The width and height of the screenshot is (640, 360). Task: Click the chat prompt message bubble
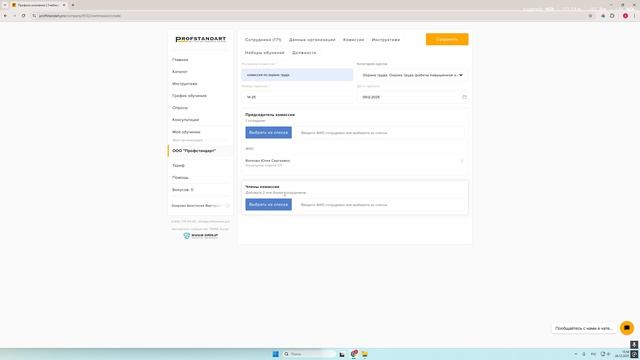(x=584, y=328)
